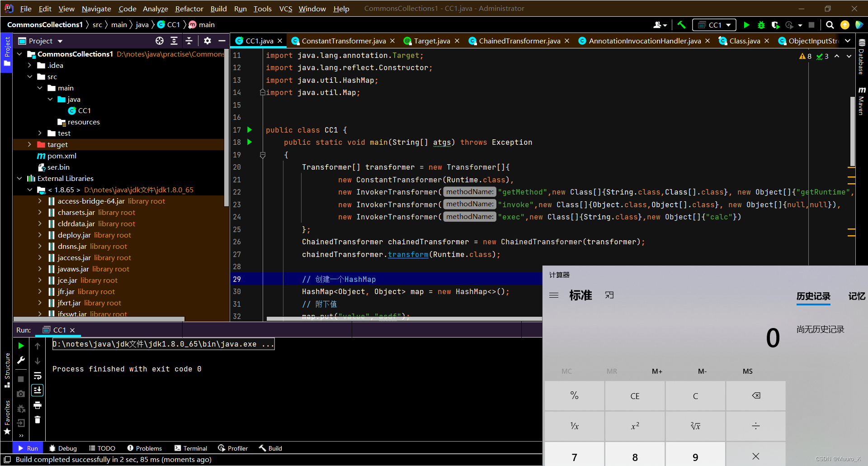This screenshot has height=466, width=868.
Task: Open the Problems tool window tab
Action: 145,448
